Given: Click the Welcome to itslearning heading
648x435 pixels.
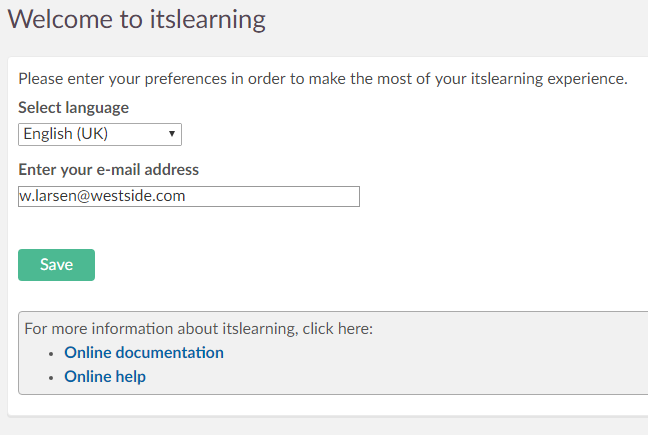Looking at the screenshot, I should [136, 19].
